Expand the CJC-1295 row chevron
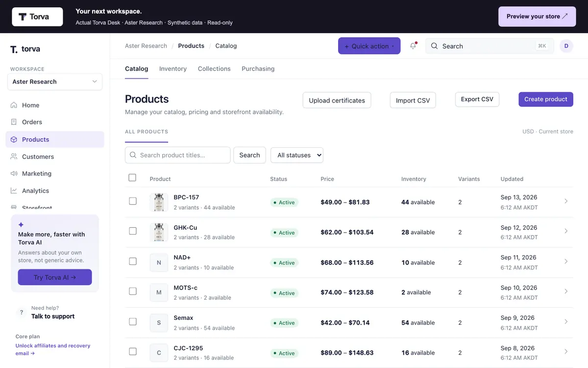Viewport: 588px width, 368px height. [566, 352]
